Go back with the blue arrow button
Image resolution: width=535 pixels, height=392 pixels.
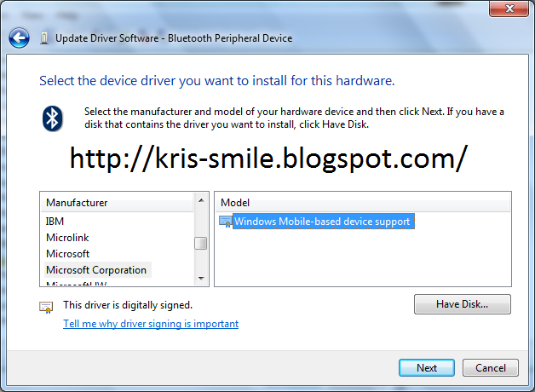[19, 37]
